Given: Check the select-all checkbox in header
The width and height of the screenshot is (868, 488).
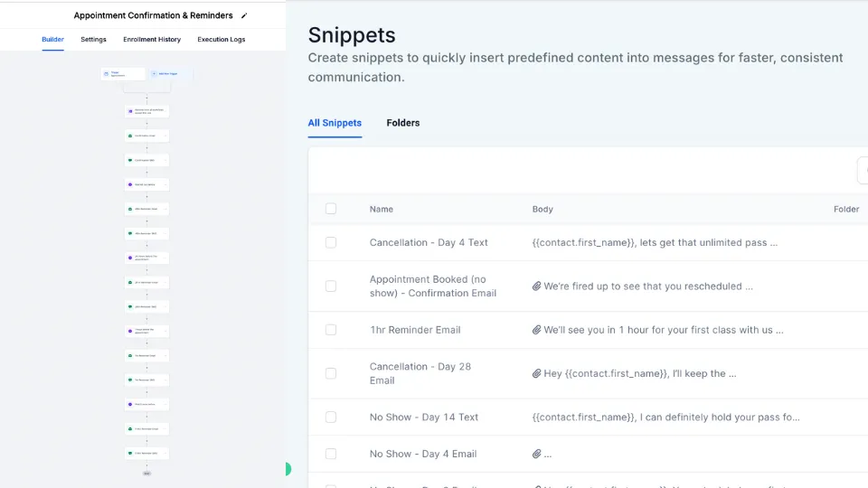Looking at the screenshot, I should [x=331, y=209].
